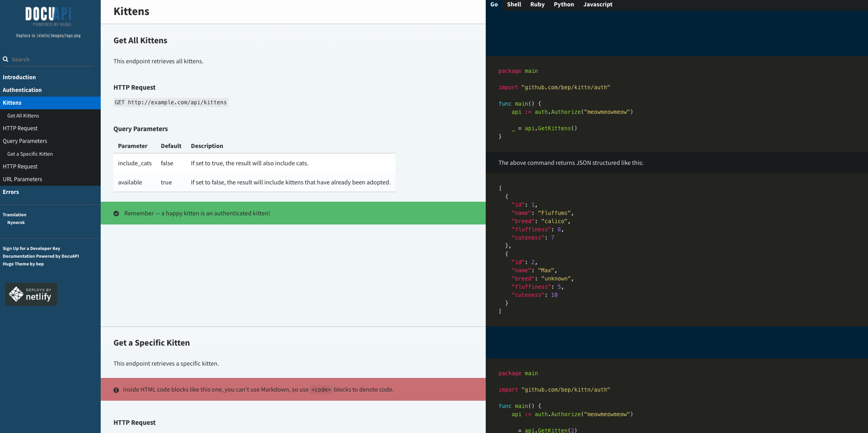Click the Get All Kittens heading
Image resolution: width=868 pixels, height=433 pixels.
pyautogui.click(x=140, y=41)
